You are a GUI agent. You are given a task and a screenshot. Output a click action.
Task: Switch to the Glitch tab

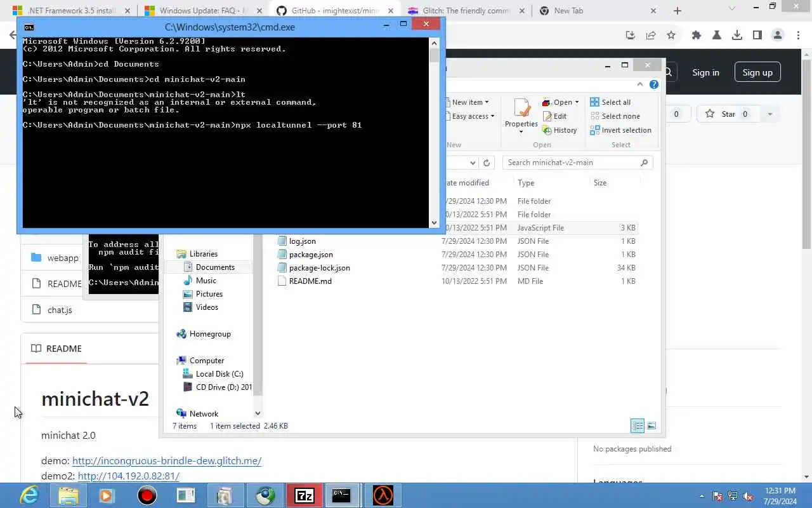coord(466,11)
